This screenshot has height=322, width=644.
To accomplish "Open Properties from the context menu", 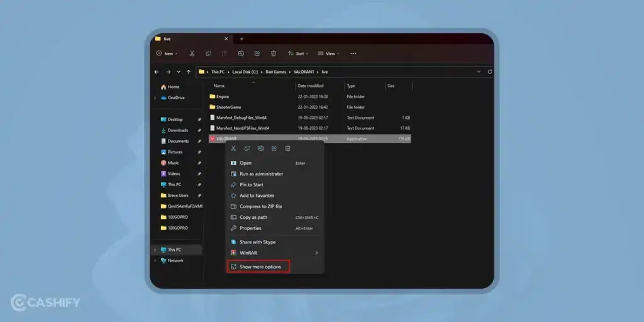I will tap(274, 228).
